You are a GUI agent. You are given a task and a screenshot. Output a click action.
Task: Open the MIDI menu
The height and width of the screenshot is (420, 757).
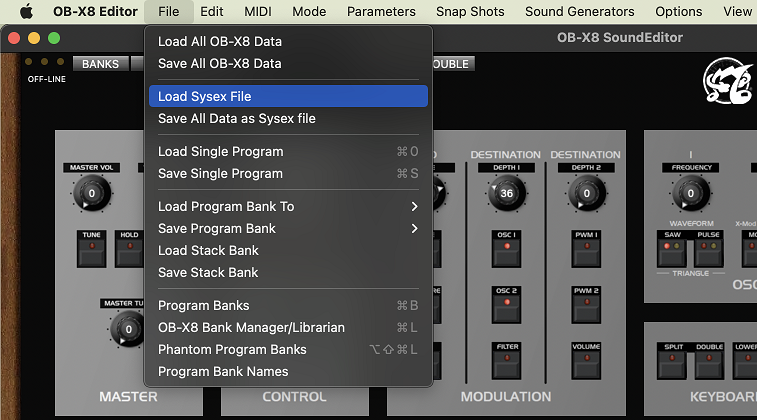click(x=258, y=11)
